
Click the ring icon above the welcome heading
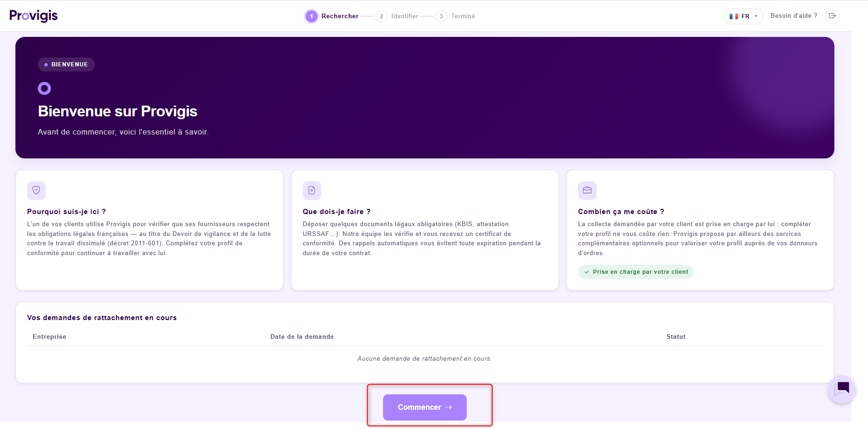tap(44, 88)
